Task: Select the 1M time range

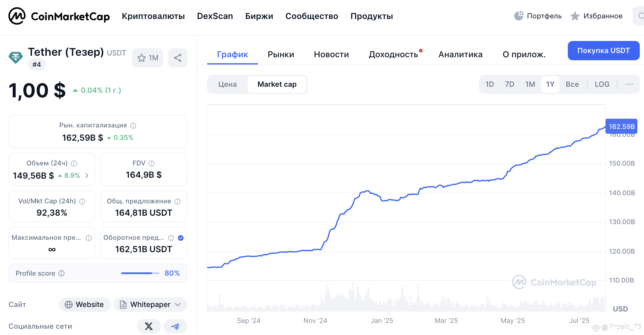Action: [530, 84]
